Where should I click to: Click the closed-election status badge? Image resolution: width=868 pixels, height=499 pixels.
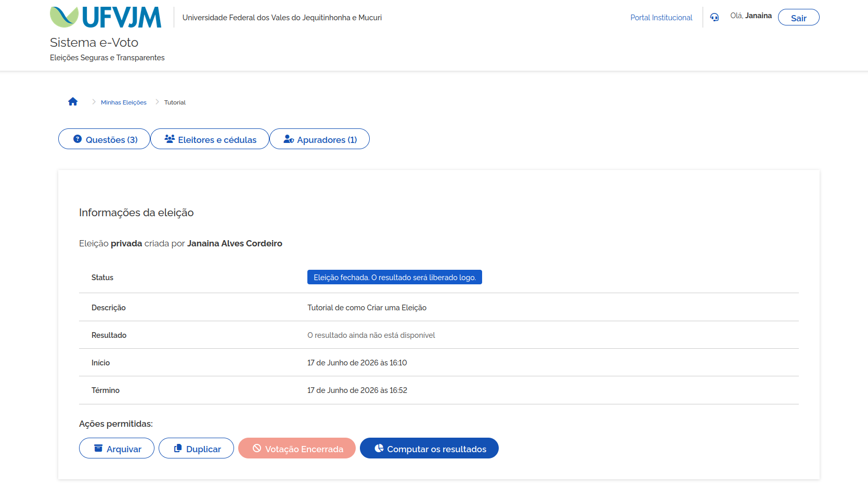click(x=395, y=277)
